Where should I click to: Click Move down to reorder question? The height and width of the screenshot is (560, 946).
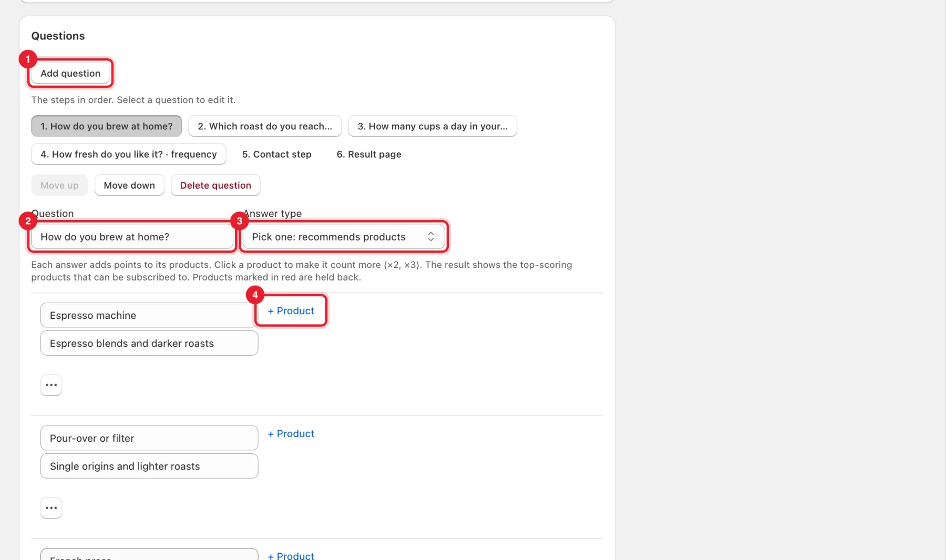click(129, 185)
